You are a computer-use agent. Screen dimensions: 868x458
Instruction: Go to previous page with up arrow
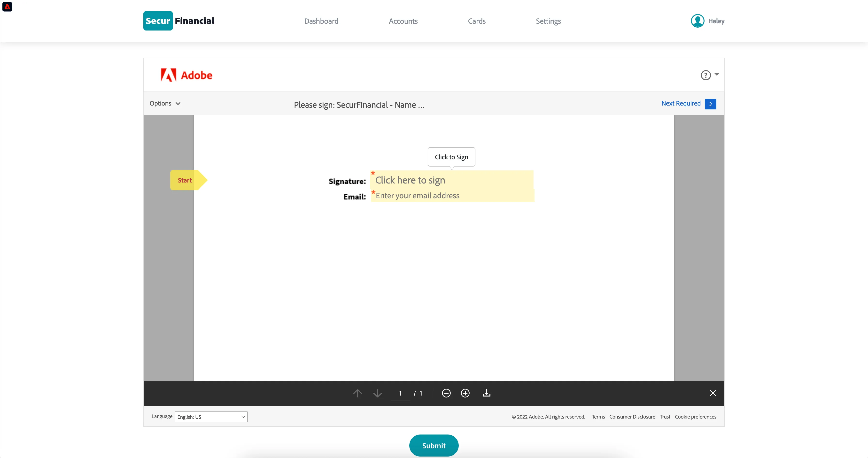357,393
